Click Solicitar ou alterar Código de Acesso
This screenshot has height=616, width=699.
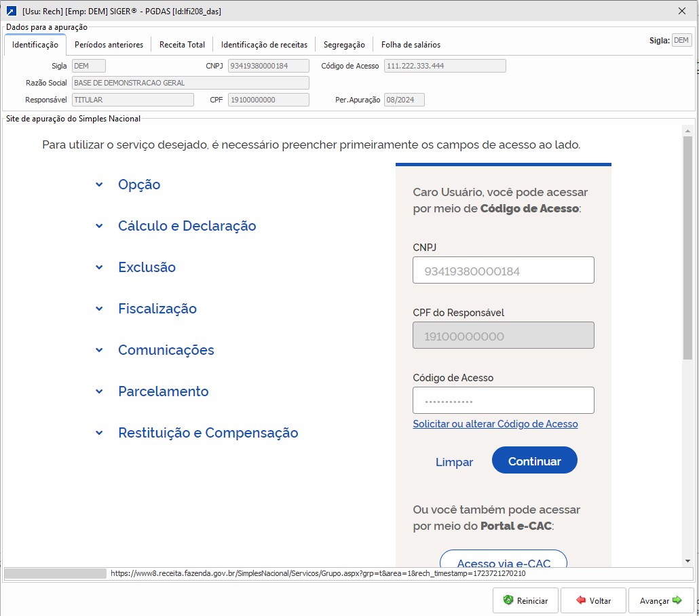(495, 424)
